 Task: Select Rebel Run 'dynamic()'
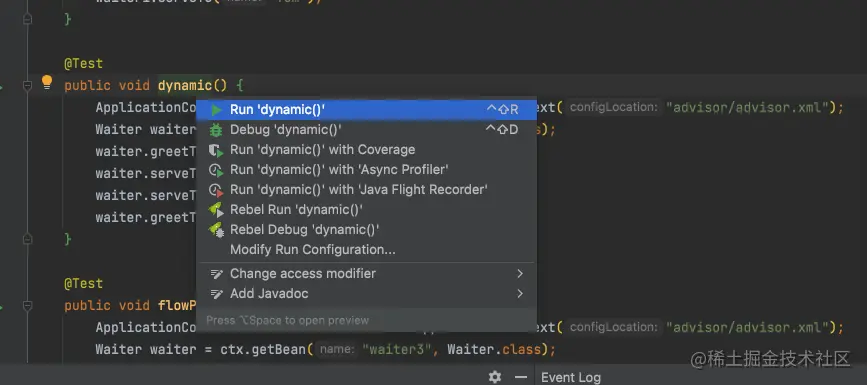pos(366,210)
